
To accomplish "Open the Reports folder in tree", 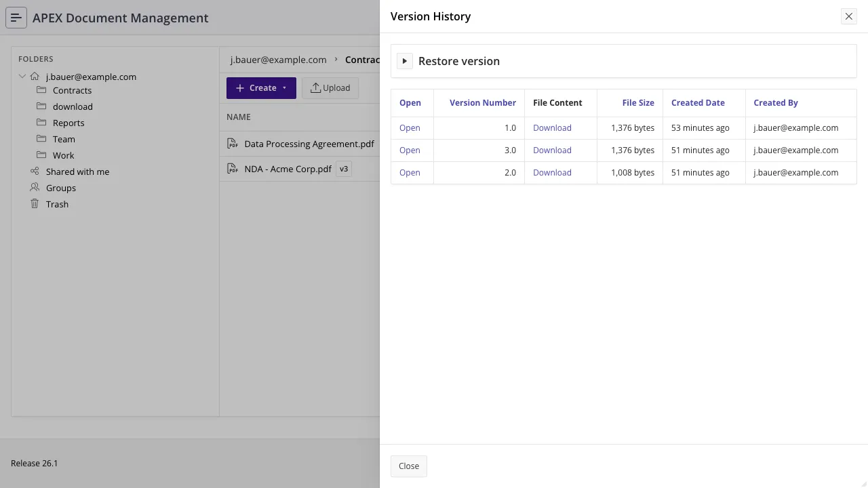I will click(68, 123).
